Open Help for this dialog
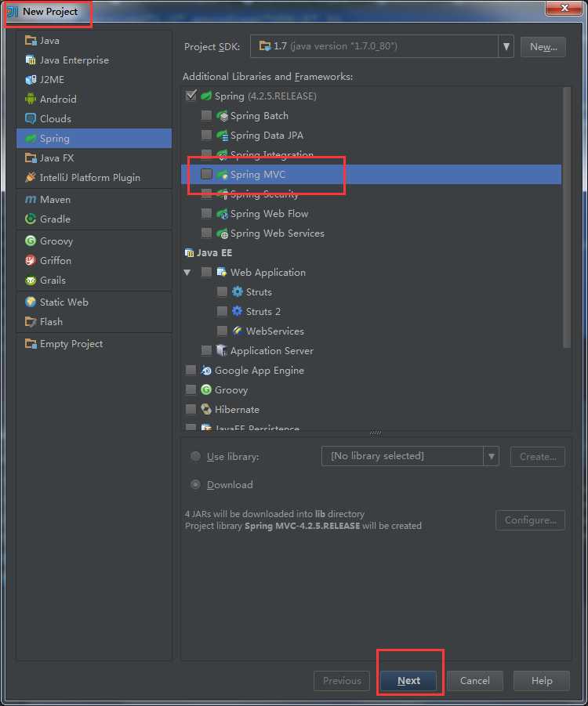Image resolution: width=588 pixels, height=706 pixels. click(542, 681)
